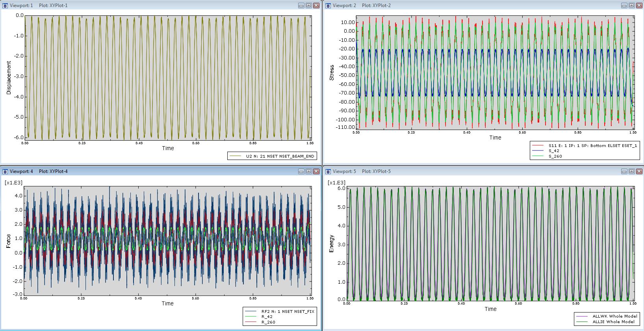Click the -110.00 tick label on Stress axis

(345, 127)
